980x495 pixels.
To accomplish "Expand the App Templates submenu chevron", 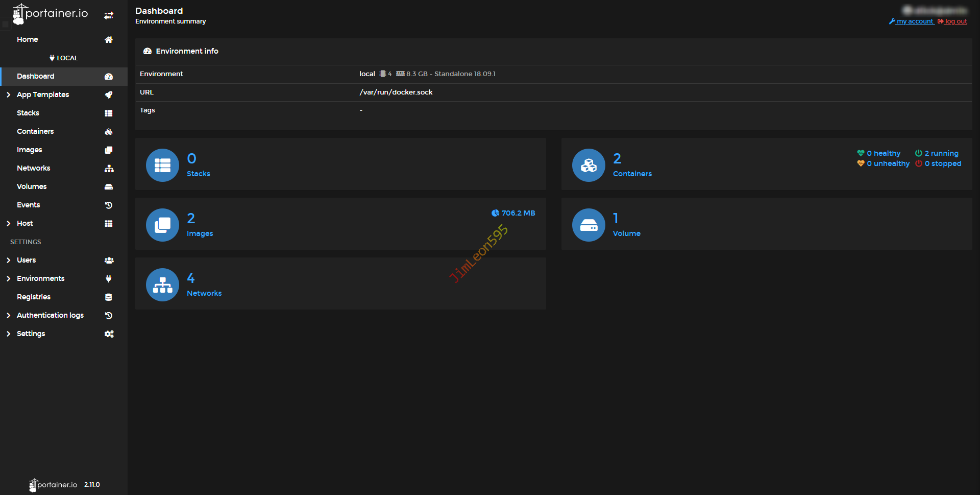I will (x=9, y=95).
